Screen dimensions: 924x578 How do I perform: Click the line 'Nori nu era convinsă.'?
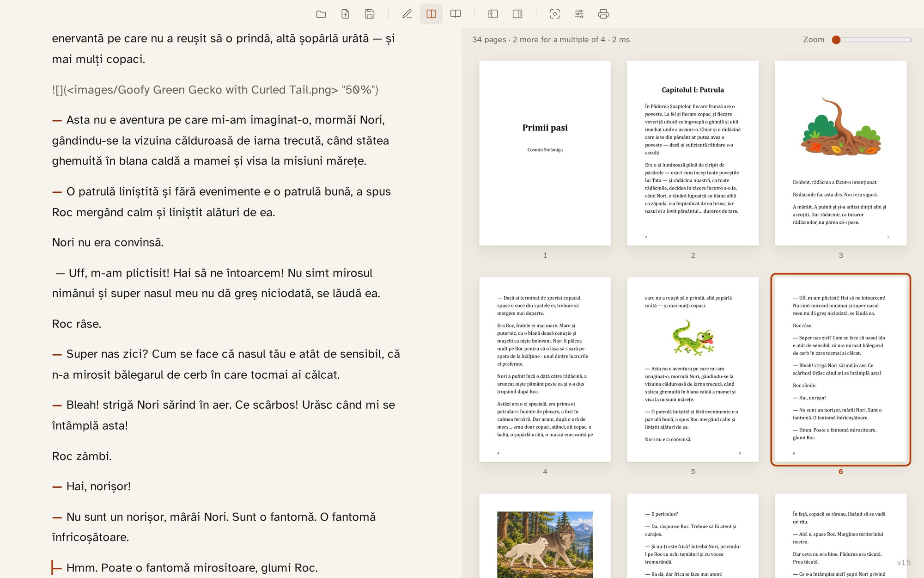(108, 242)
